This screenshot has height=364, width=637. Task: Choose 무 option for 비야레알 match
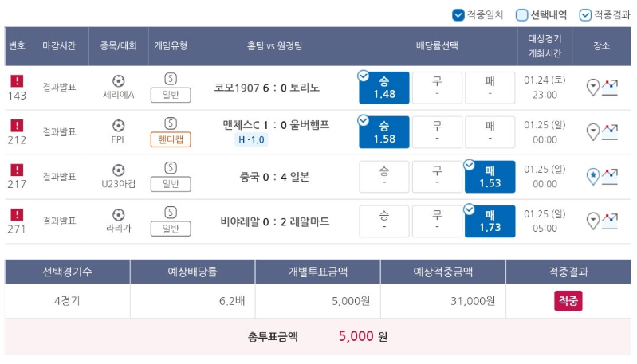pos(437,221)
